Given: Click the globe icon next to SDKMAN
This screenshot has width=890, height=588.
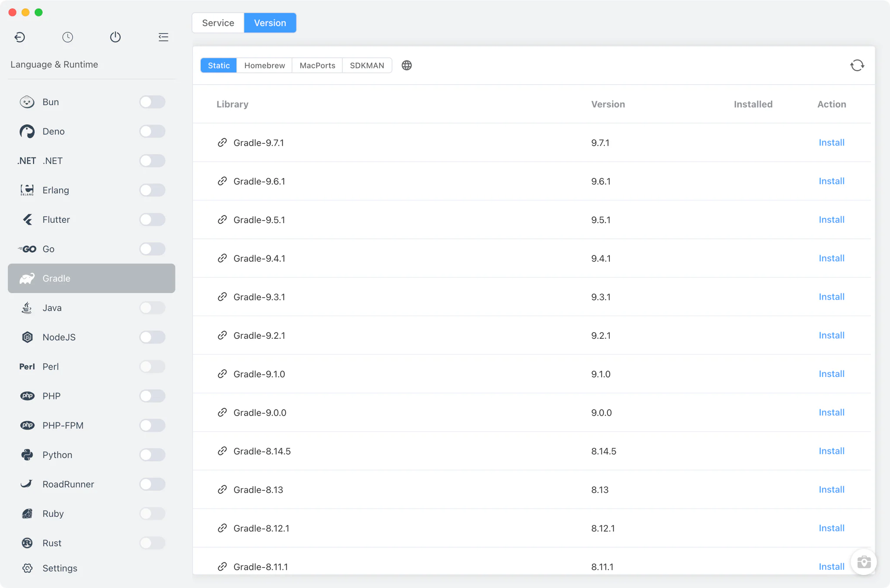Looking at the screenshot, I should tap(407, 65).
